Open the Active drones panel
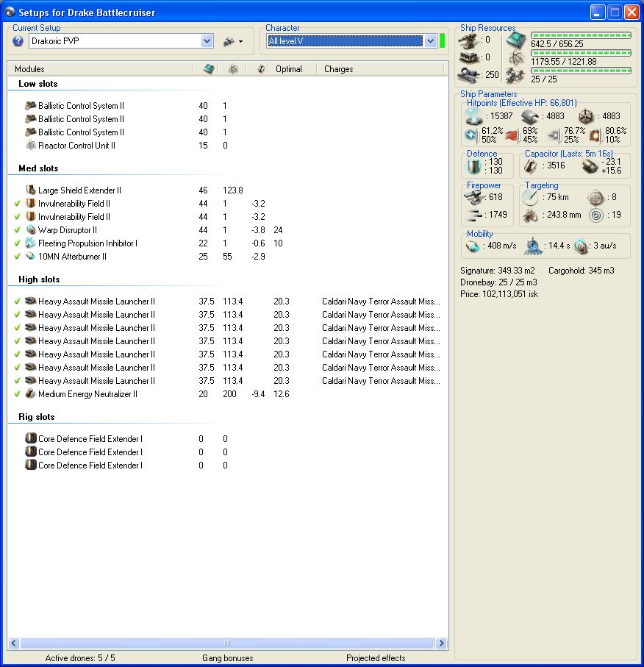The width and height of the screenshot is (644, 667). [80, 658]
